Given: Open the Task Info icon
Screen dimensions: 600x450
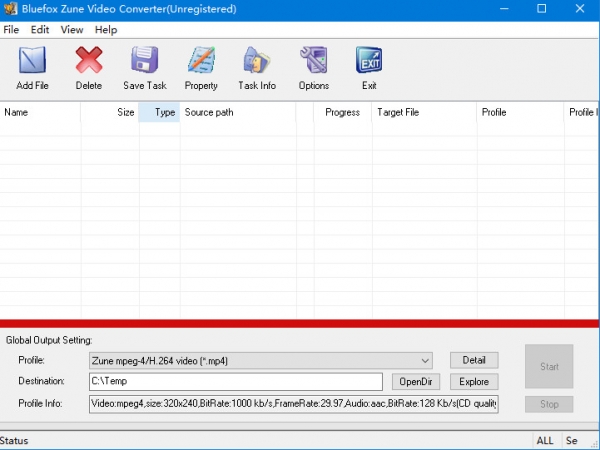Looking at the screenshot, I should click(x=257, y=60).
